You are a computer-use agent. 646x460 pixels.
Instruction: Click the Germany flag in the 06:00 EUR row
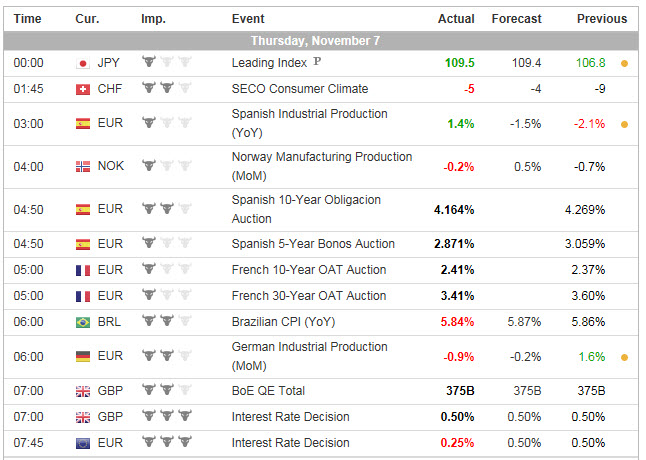[x=83, y=356]
